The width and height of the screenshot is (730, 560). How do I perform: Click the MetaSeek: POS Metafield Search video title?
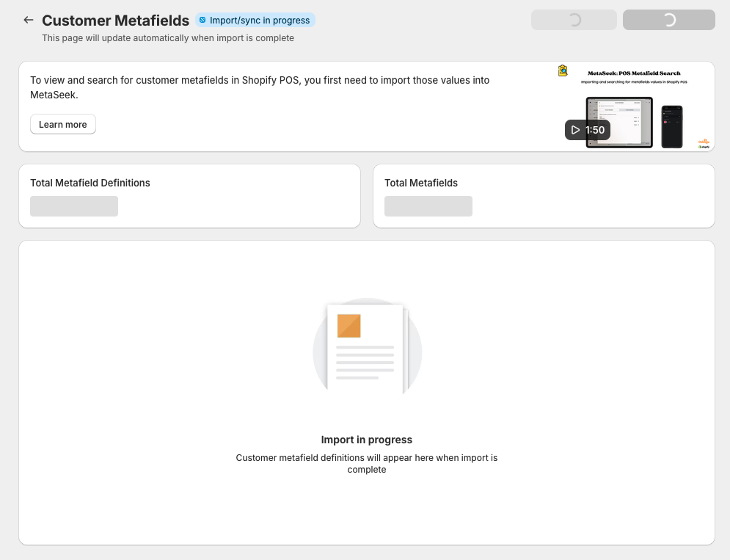coord(634,73)
